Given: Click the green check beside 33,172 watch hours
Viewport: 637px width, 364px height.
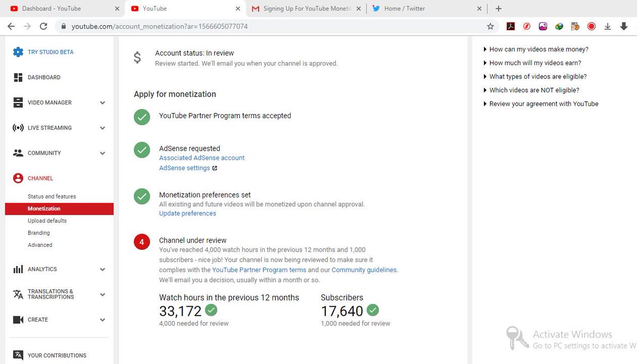Looking at the screenshot, I should tap(211, 310).
